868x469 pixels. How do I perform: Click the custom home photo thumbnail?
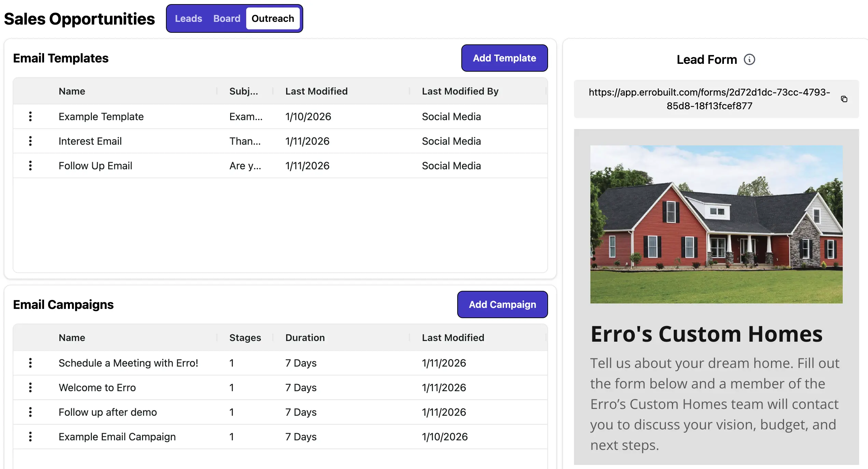coord(716,224)
